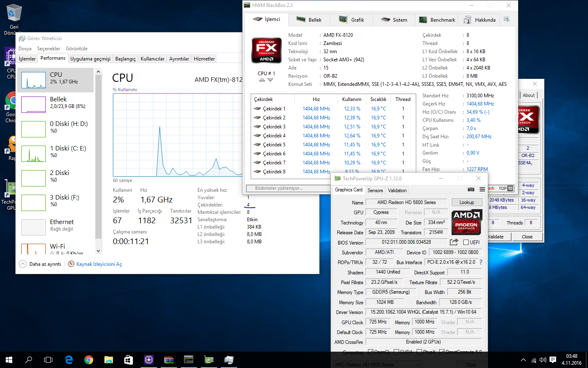Screen dimensions: 588x368
Task: Select next CPU with down arrow under CPU # 1
Action: pos(270,80)
